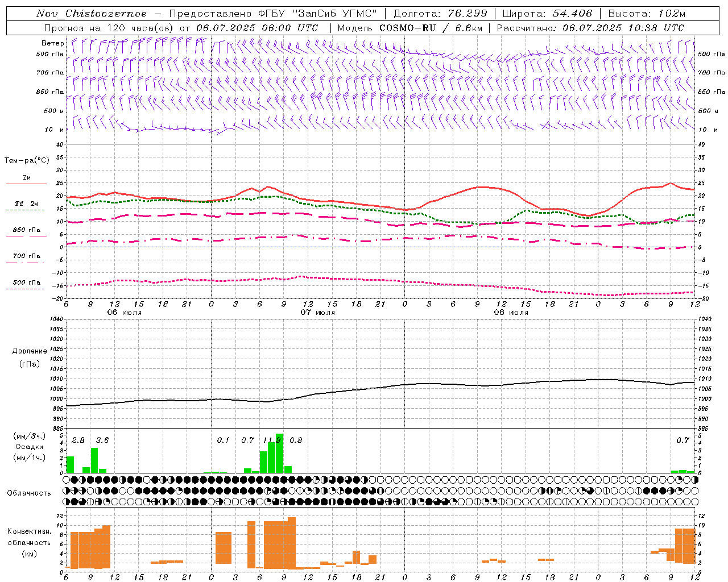Image resolution: width=728 pixels, height=582 pixels.
Task: Click the Конвективн. облачность panel label
Action: pos(29,537)
